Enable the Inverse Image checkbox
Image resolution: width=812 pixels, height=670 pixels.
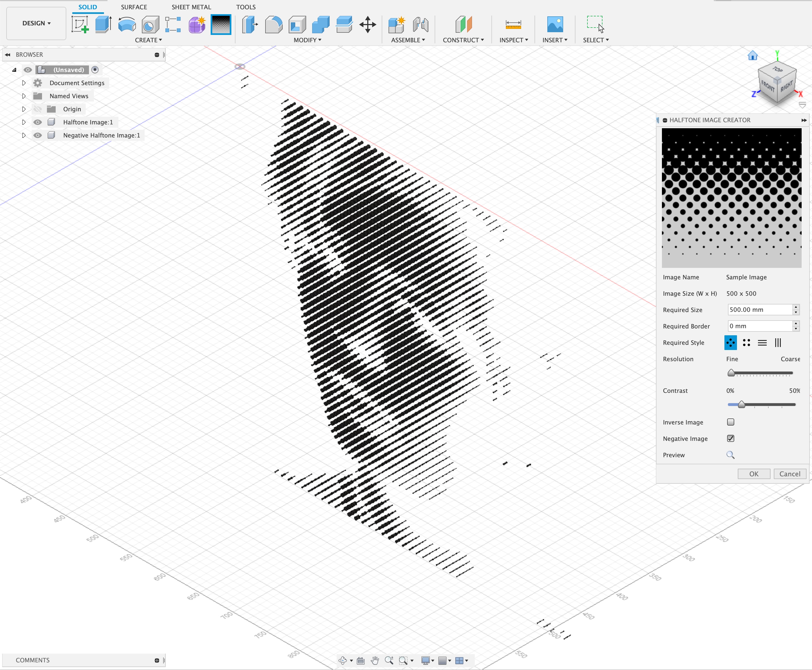pos(730,422)
